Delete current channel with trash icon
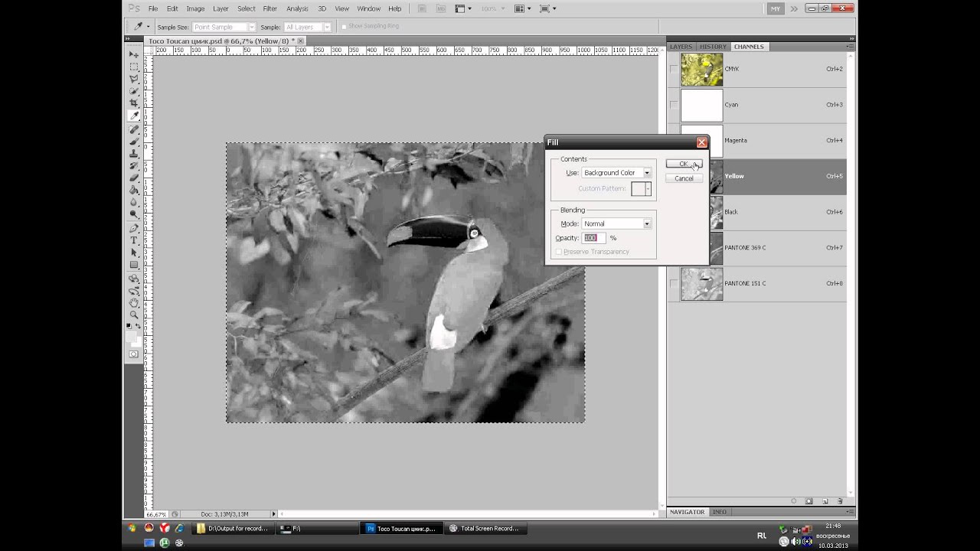This screenshot has width=980, height=551. (x=840, y=501)
